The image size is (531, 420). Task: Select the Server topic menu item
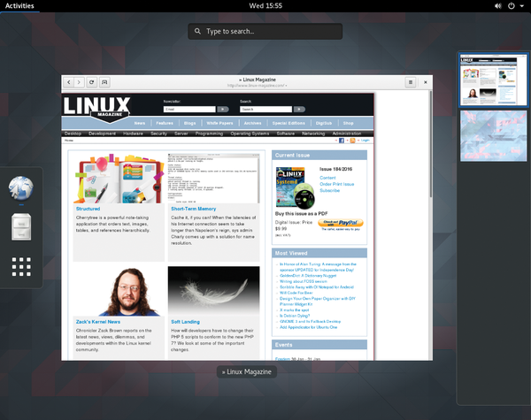(x=181, y=134)
